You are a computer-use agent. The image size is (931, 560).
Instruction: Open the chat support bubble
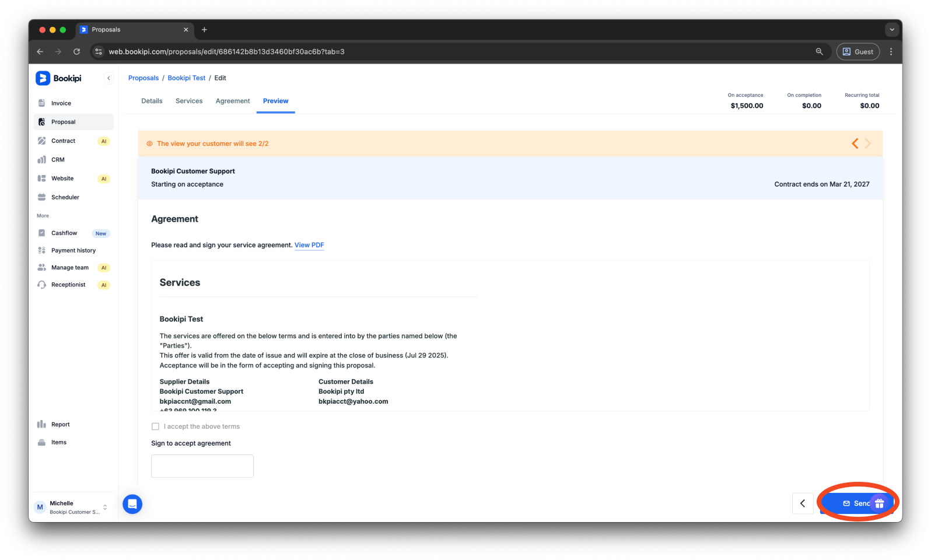(132, 504)
